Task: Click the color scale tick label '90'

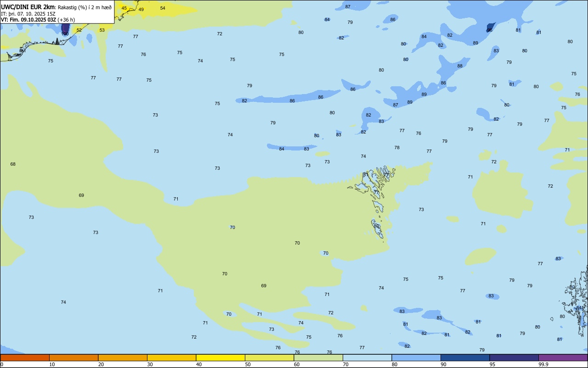Action: [443, 364]
